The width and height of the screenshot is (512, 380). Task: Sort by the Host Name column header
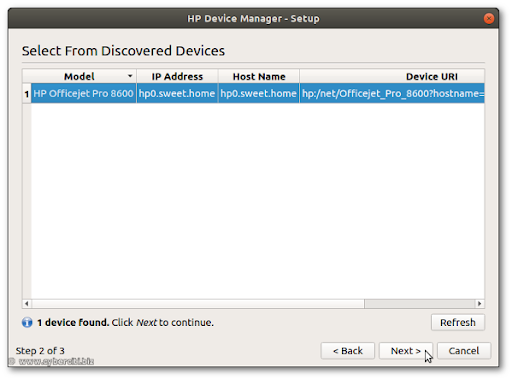(x=259, y=76)
